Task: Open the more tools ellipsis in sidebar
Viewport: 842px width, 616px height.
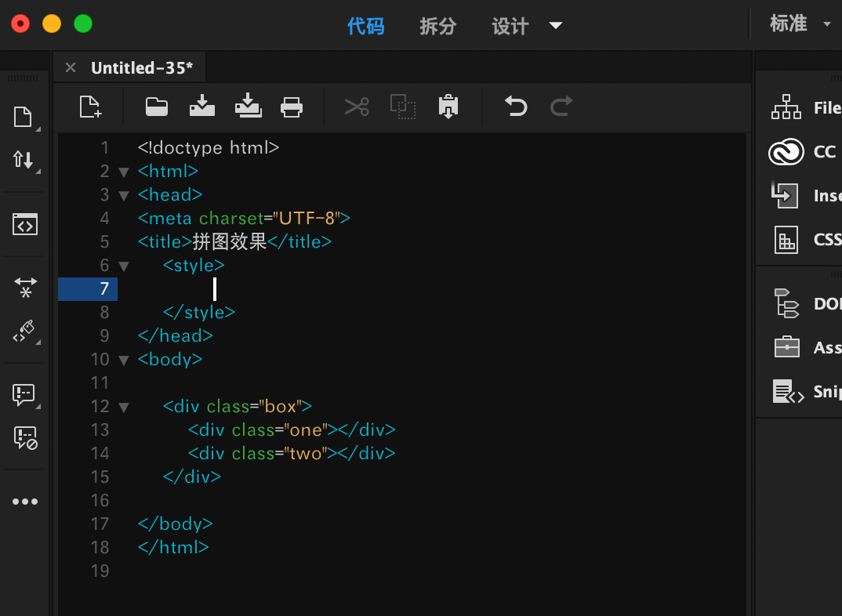Action: tap(25, 502)
